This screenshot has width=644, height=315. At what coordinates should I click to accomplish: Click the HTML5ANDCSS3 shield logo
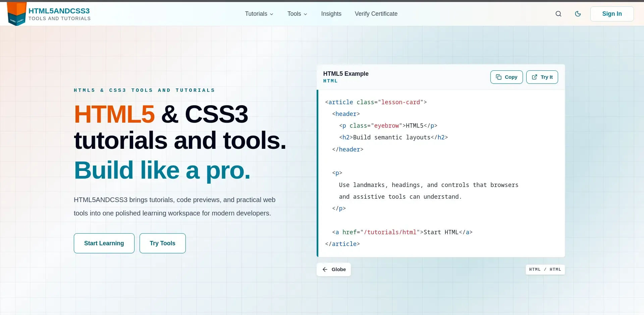pos(16,14)
